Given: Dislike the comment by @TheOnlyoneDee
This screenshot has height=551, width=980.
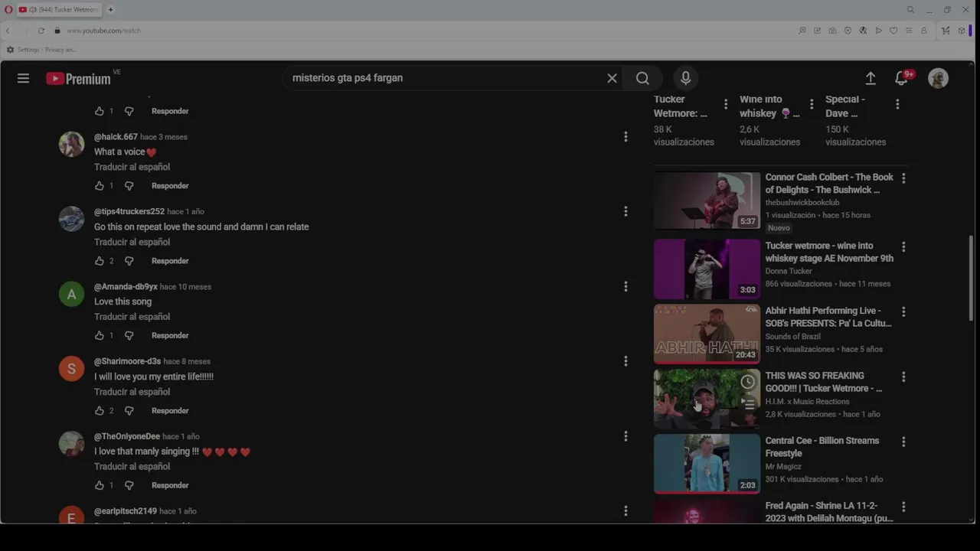Looking at the screenshot, I should 129,485.
